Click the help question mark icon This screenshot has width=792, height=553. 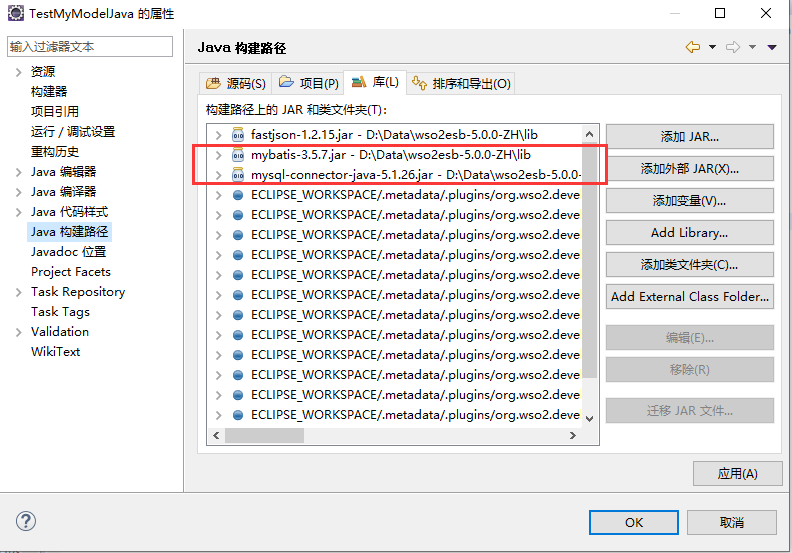tap(26, 521)
